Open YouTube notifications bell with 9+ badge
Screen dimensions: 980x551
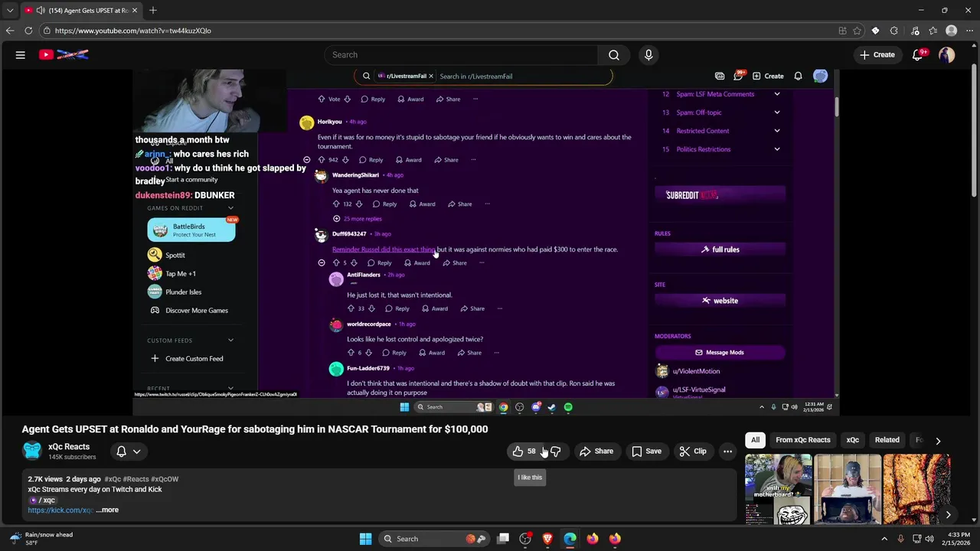[918, 54]
